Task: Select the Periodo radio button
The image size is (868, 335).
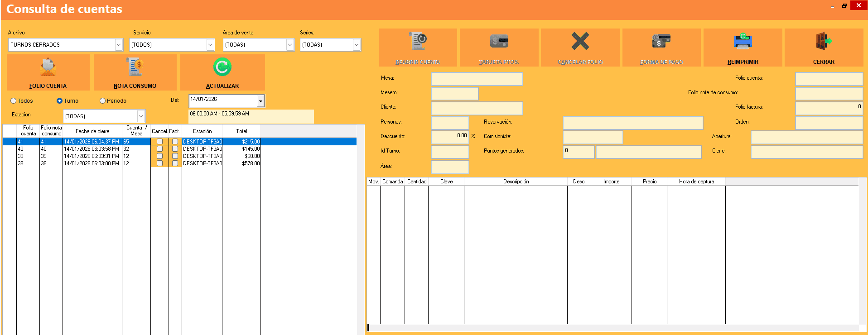Action: [102, 101]
